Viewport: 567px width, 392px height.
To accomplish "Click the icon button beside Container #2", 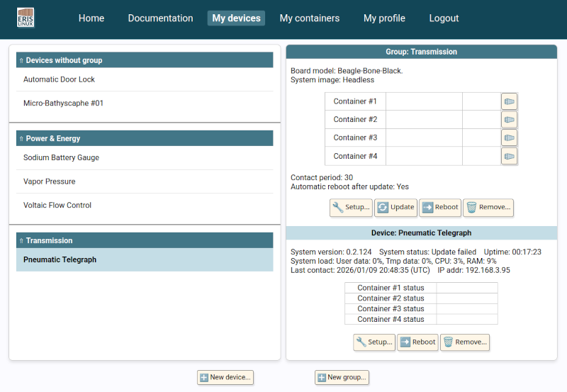I will (x=509, y=120).
